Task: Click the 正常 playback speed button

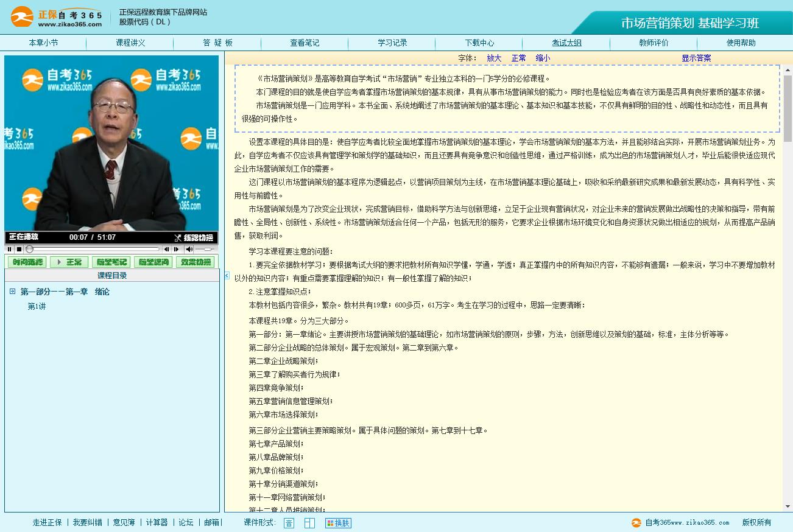Action: [69, 262]
